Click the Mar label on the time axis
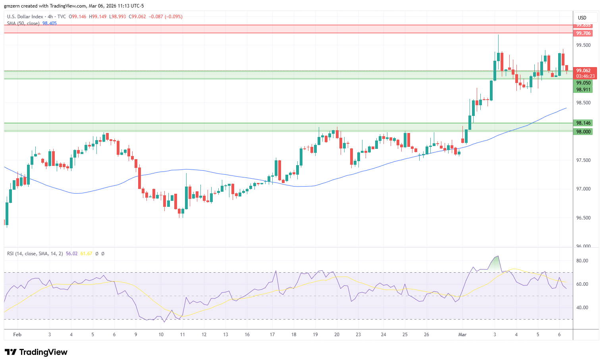Screen dimensions: 603x364 (x=462, y=335)
